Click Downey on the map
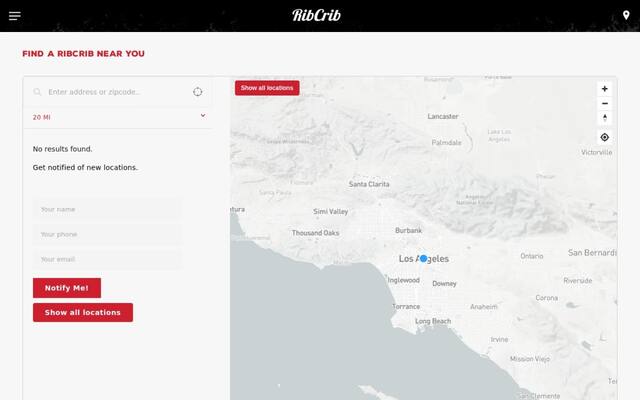This screenshot has width=640, height=400. (x=444, y=283)
